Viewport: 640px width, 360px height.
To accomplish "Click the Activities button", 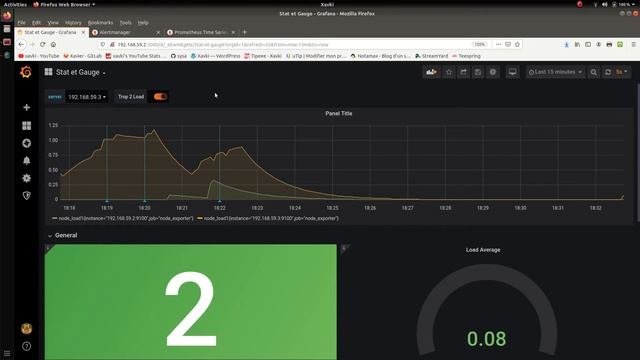I will (x=15, y=4).
